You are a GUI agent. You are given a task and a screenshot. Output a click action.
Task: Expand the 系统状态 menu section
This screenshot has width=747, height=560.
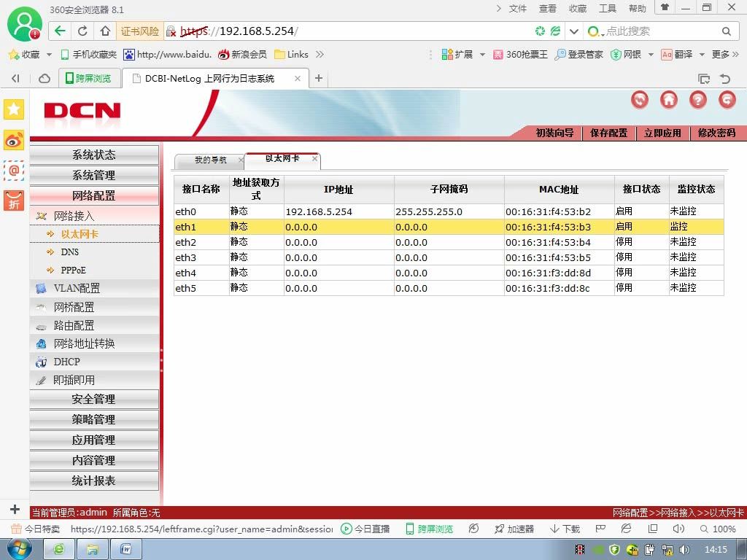tap(94, 155)
